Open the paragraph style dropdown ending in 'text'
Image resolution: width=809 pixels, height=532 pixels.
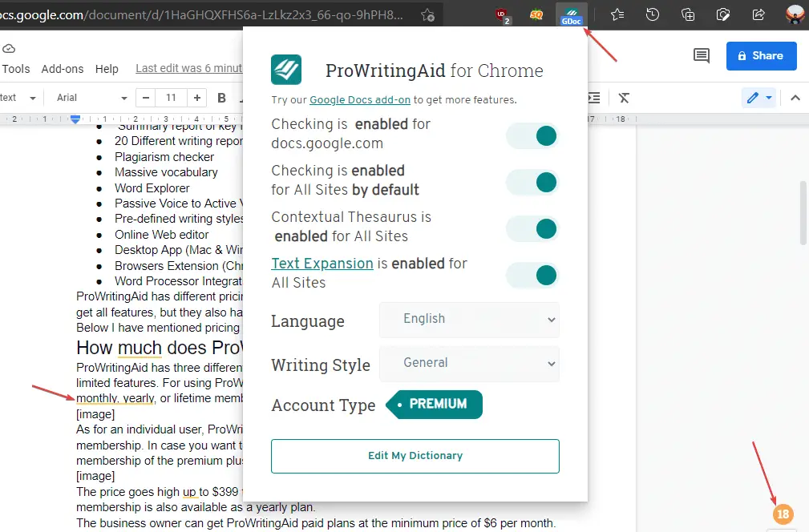coord(18,98)
